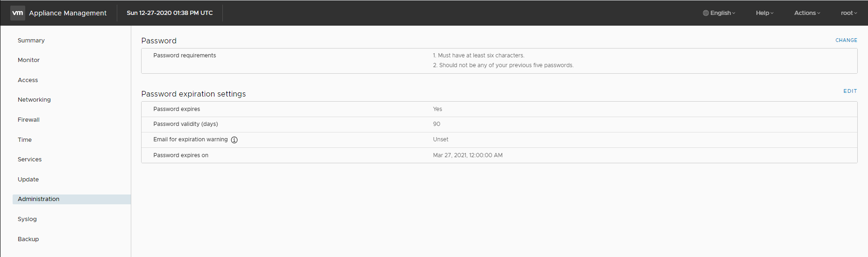This screenshot has height=257, width=868.
Task: Select Access in the sidebar
Action: (x=28, y=80)
